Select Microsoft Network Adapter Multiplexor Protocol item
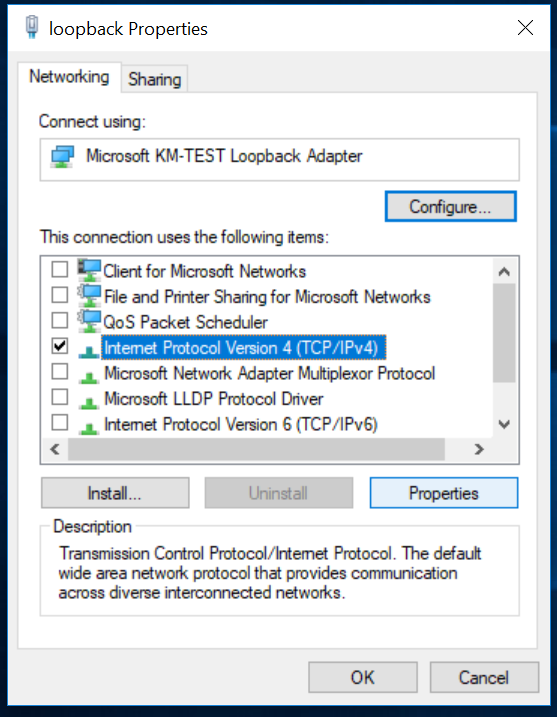The image size is (557, 717). [269, 374]
